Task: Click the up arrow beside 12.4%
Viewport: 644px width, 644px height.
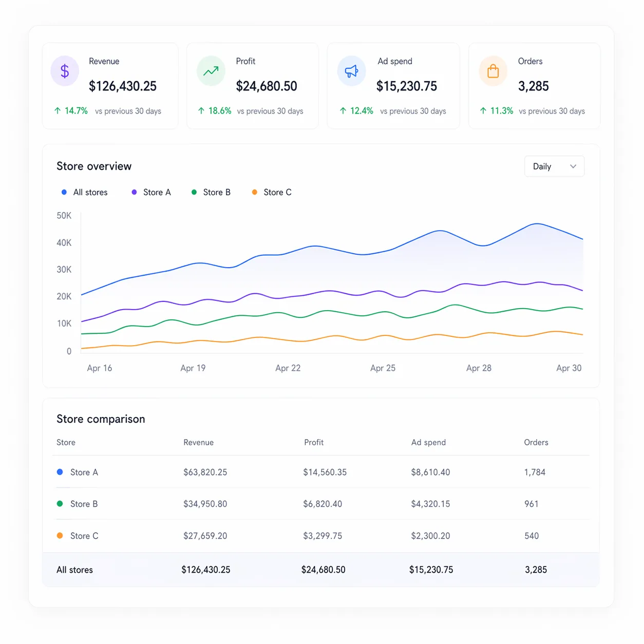Action: (x=343, y=110)
